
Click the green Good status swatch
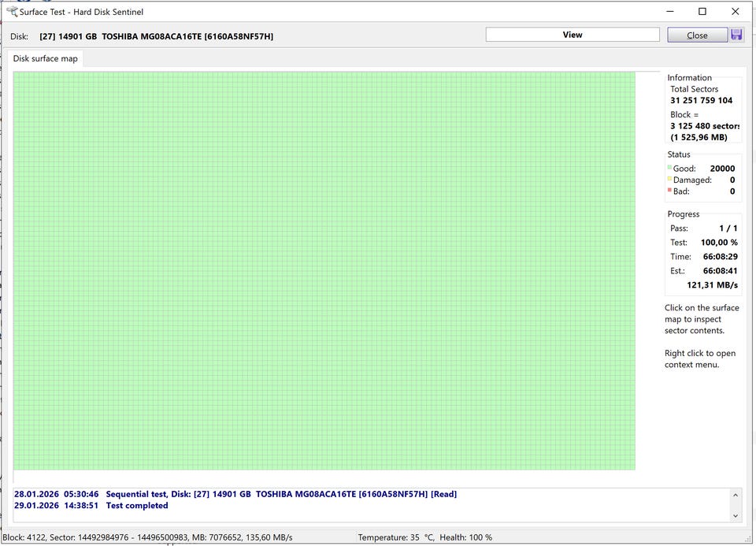pos(669,167)
